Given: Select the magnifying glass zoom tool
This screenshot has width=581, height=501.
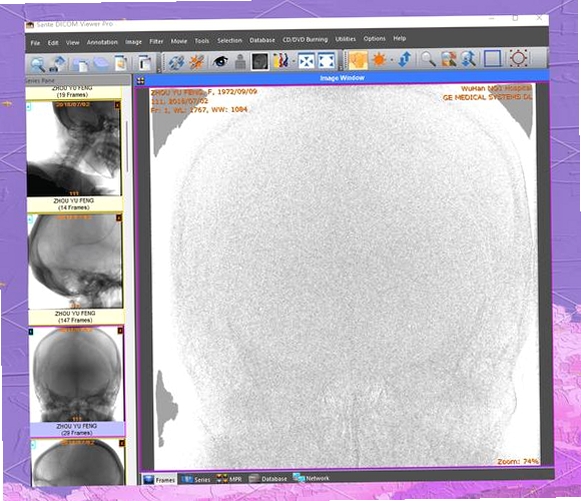Looking at the screenshot, I should click(x=428, y=59).
